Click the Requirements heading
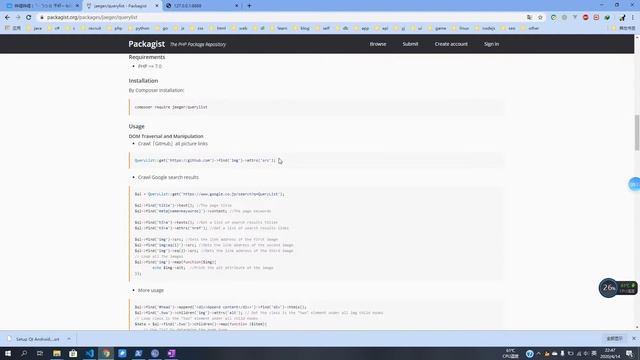 [147, 57]
